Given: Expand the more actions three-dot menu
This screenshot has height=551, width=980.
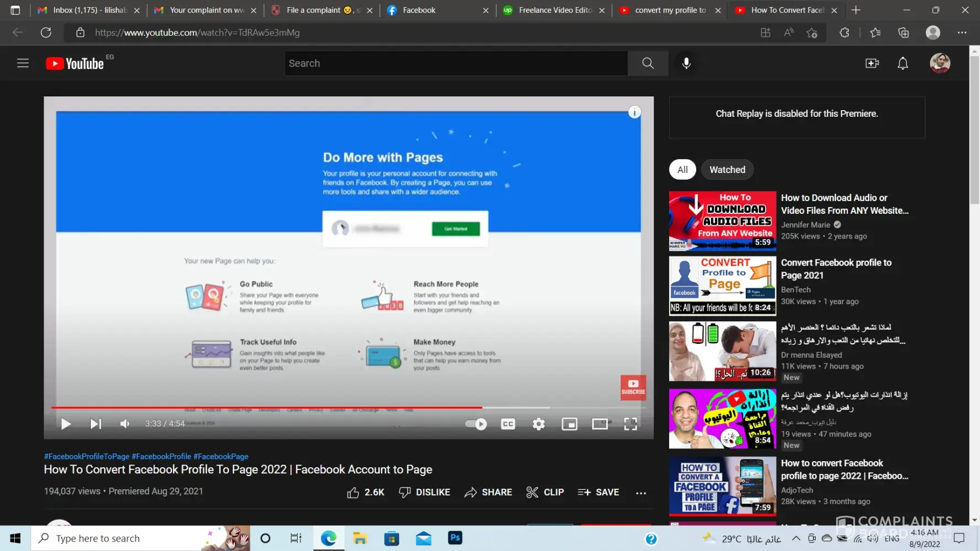Looking at the screenshot, I should [x=640, y=493].
